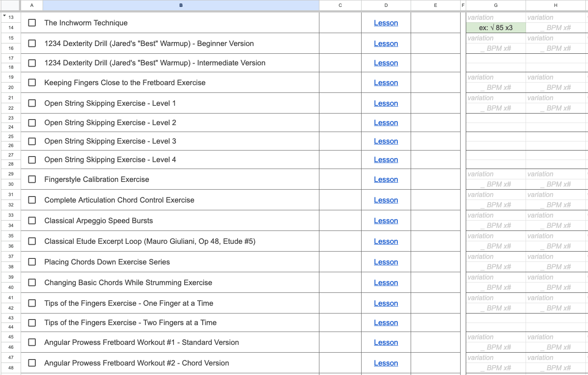Open Lesson link for Tips One Finger exercise

[x=386, y=303]
